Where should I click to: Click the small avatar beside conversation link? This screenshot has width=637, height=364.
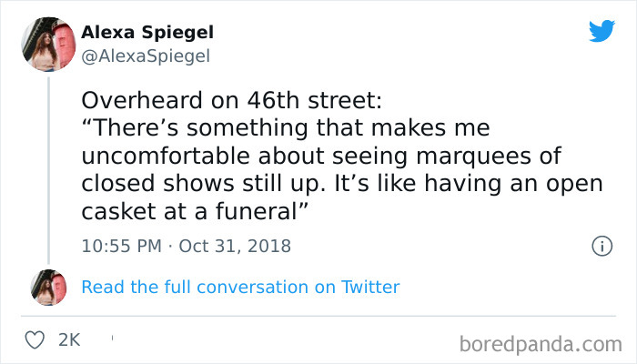48,287
